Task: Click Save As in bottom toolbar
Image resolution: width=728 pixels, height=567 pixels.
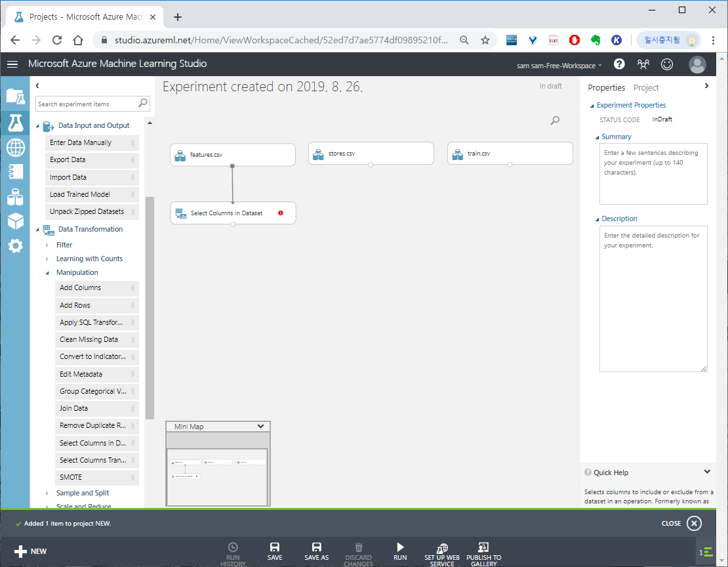Action: [316, 551]
